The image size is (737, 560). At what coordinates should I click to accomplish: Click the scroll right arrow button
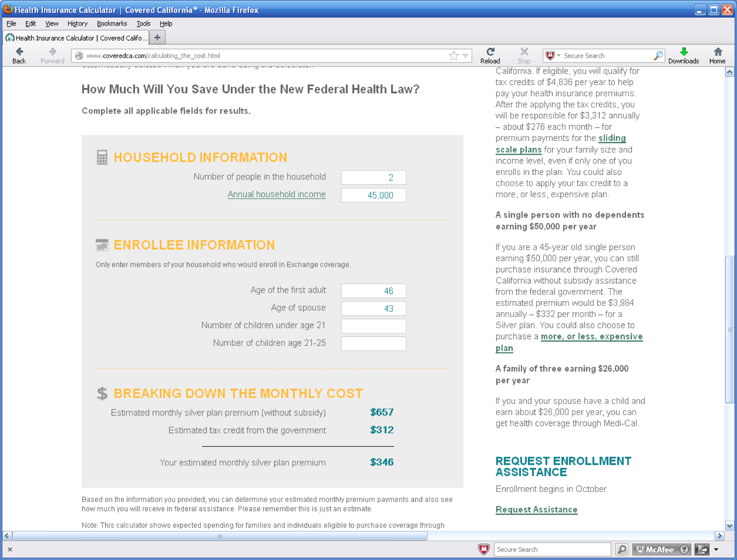point(719,536)
